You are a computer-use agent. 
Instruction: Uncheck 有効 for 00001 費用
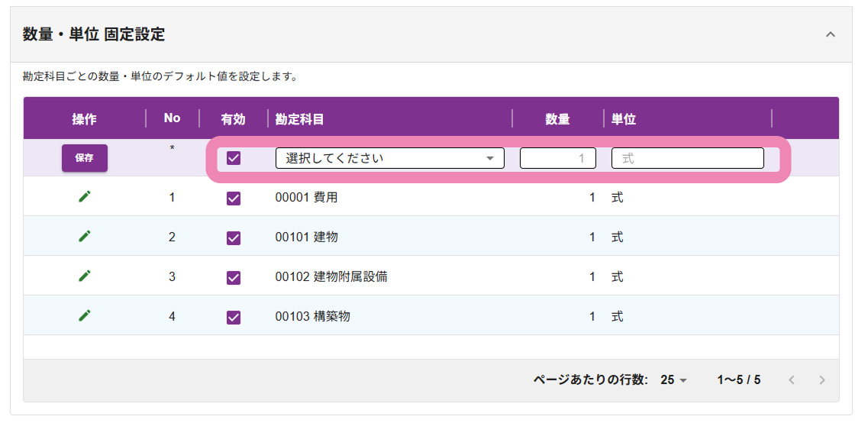point(234,198)
